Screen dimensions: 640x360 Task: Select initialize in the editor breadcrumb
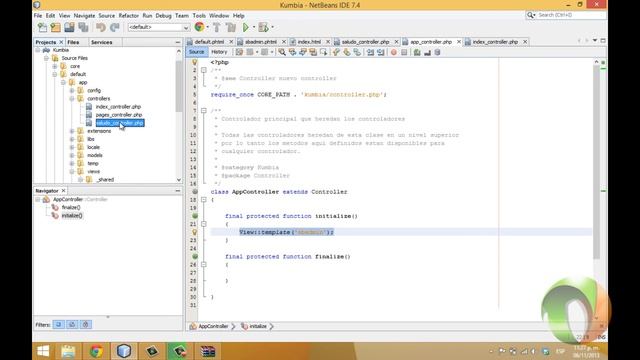tap(258, 326)
